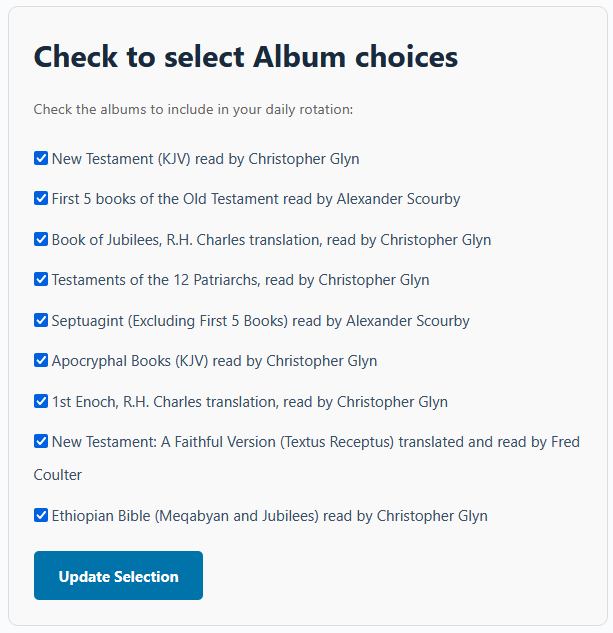Uncheck the Septuagint album checkbox
Viewport: 613px width, 633px height.
pyautogui.click(x=41, y=320)
